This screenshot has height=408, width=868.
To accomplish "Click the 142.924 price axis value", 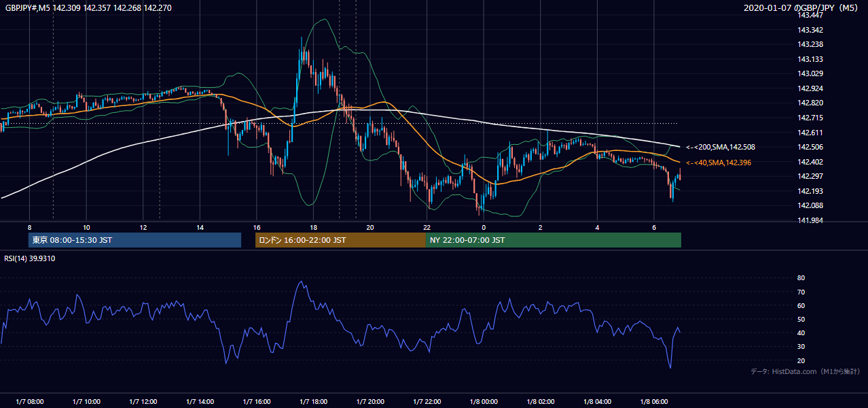I will 811,88.
